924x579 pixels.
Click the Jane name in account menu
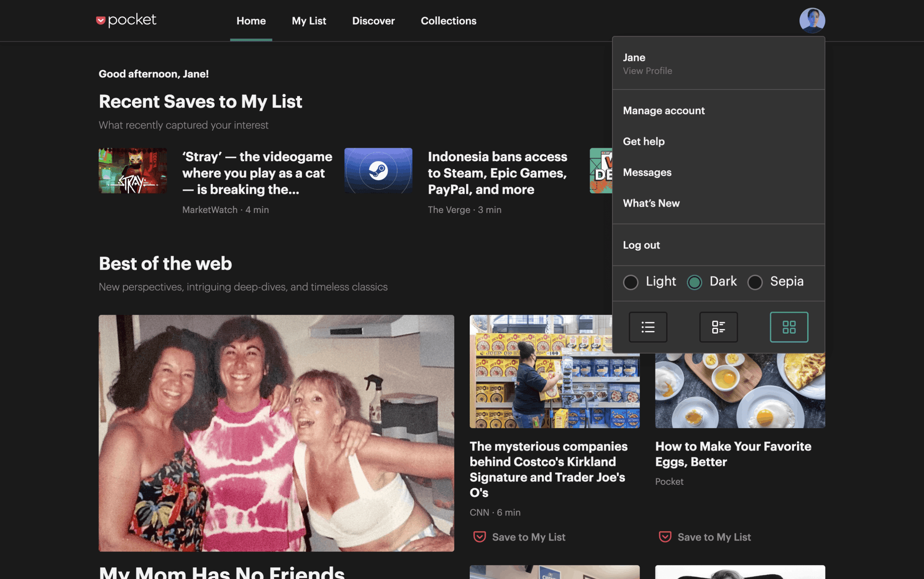(634, 57)
